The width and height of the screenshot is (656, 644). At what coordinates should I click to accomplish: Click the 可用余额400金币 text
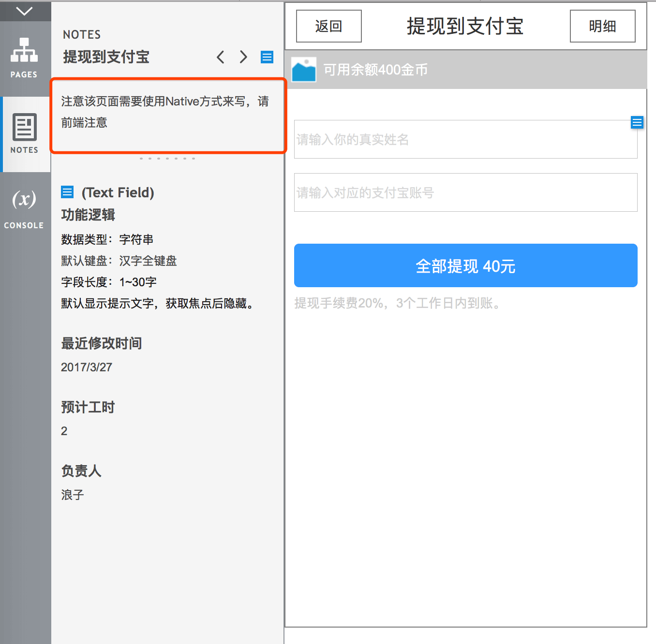(375, 70)
